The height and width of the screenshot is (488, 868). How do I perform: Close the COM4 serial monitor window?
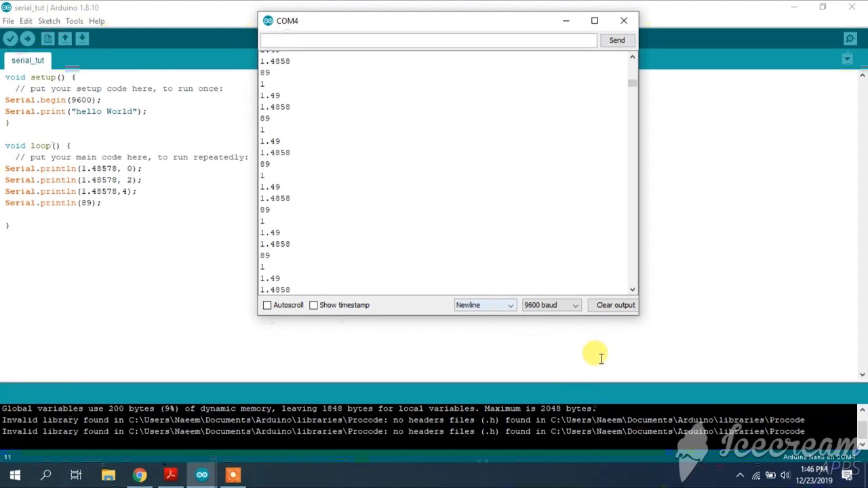tap(624, 20)
